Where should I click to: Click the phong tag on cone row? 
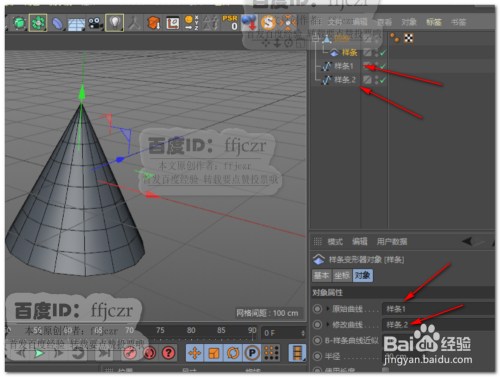coord(395,38)
